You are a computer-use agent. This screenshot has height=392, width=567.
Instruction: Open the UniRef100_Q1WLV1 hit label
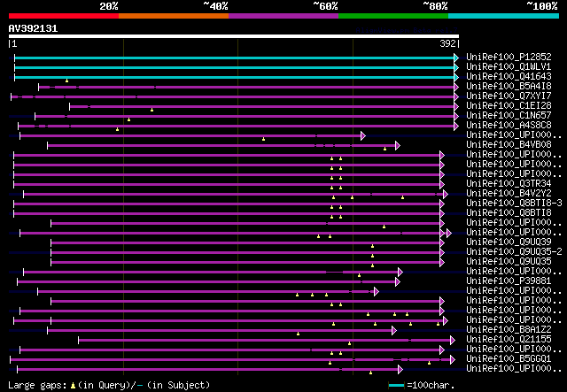[x=508, y=67]
